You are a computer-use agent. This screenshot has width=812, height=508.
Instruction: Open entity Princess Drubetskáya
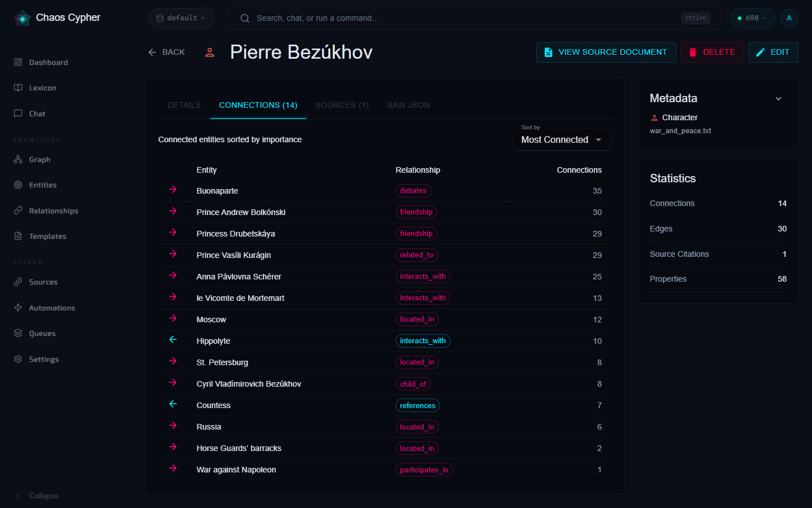[x=236, y=234]
